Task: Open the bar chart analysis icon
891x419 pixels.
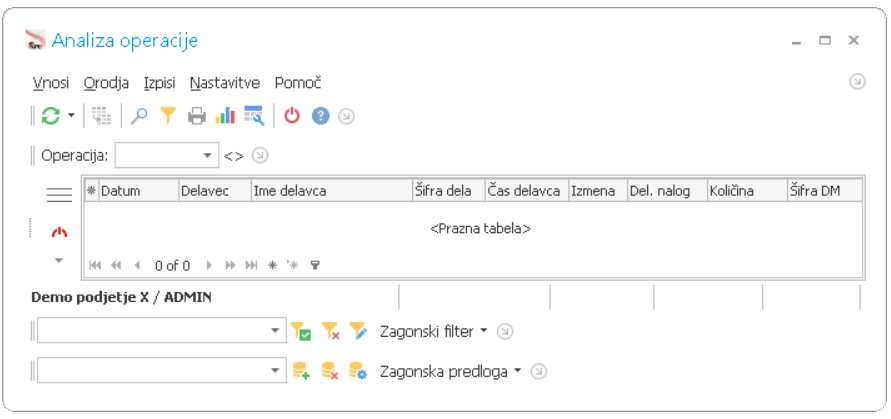Action: [225, 116]
